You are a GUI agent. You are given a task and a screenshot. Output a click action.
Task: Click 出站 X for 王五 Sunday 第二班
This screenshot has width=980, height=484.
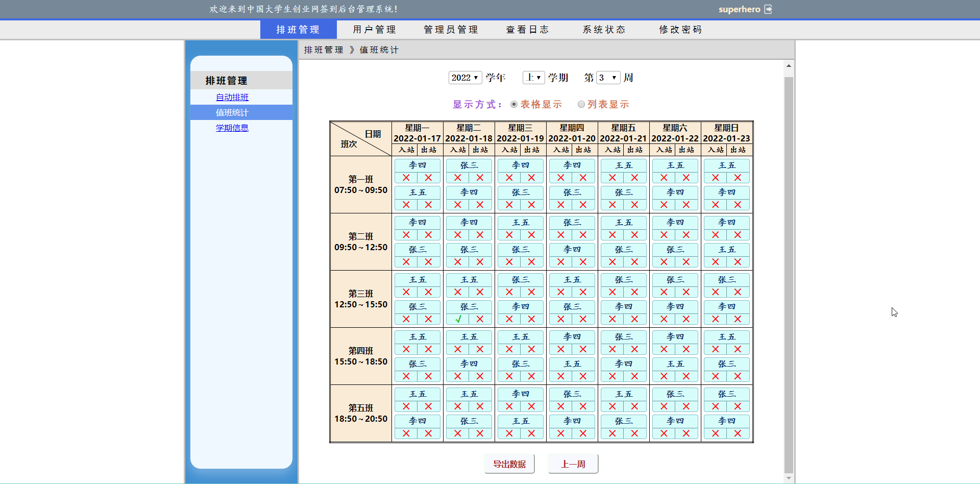(x=738, y=262)
